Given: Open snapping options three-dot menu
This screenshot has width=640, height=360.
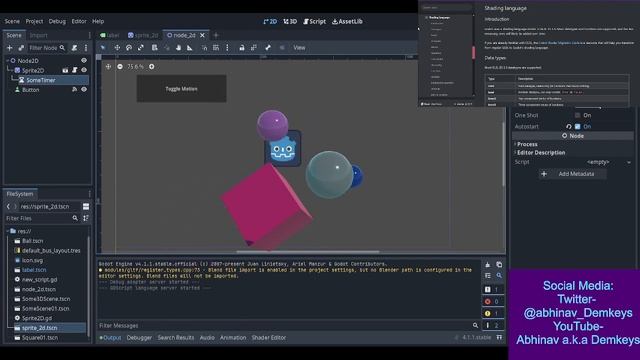Looking at the screenshot, I should 227,48.
